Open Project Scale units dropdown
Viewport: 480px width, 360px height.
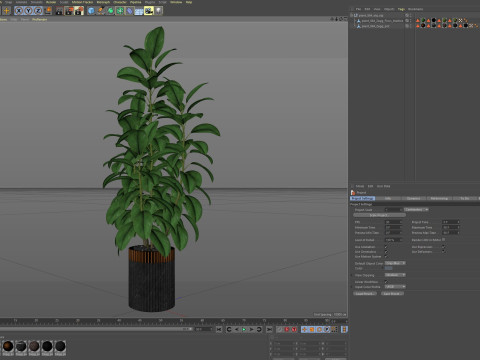tap(416, 210)
